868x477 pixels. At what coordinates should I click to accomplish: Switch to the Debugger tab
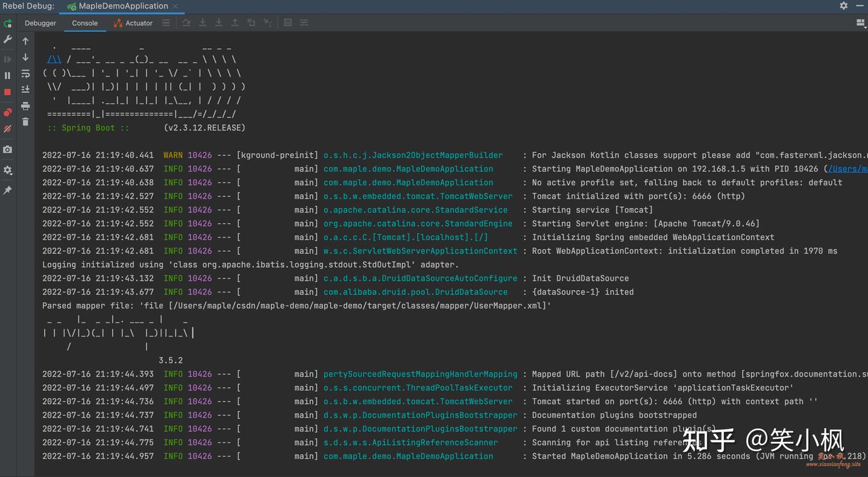[x=40, y=23]
